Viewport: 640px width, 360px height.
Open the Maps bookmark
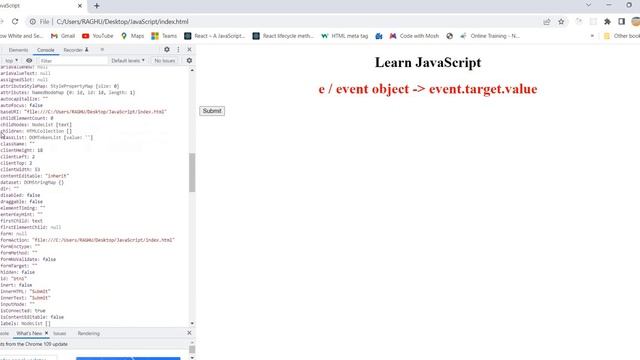tap(132, 36)
